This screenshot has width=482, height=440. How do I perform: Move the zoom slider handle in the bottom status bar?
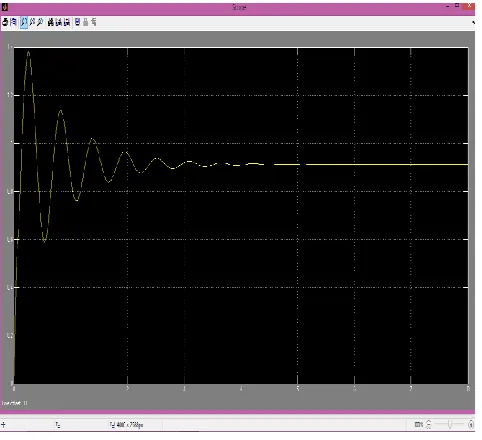click(450, 424)
